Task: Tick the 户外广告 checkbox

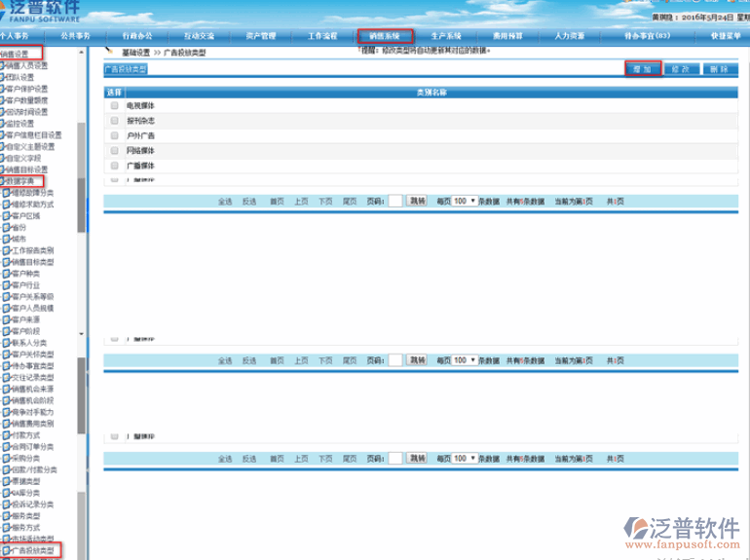Action: (x=114, y=136)
